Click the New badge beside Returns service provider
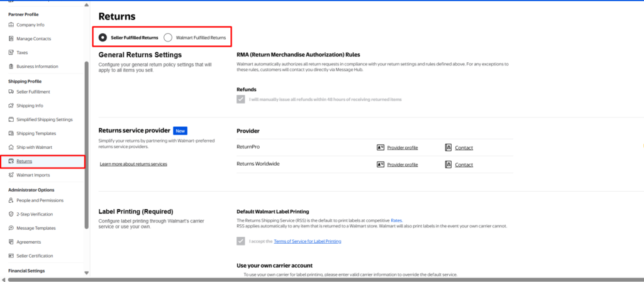This screenshot has width=644, height=282. (x=180, y=131)
